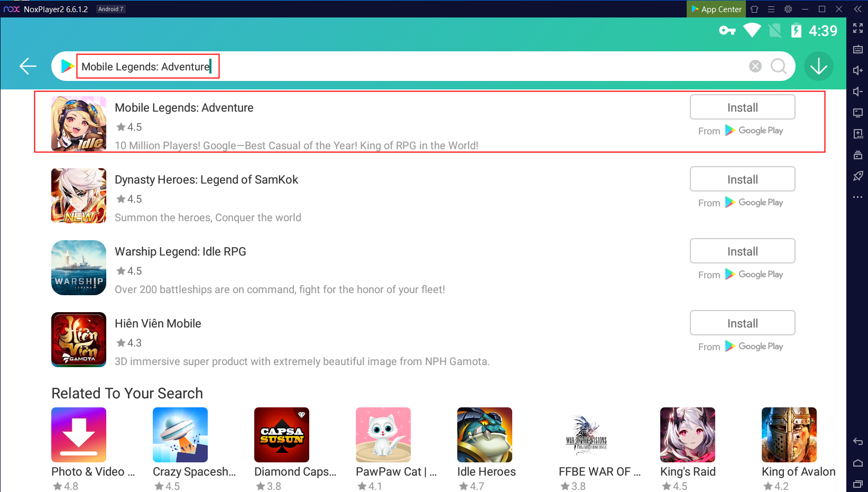Click volume down icon in sidebar
This screenshot has width=868, height=492.
point(857,92)
